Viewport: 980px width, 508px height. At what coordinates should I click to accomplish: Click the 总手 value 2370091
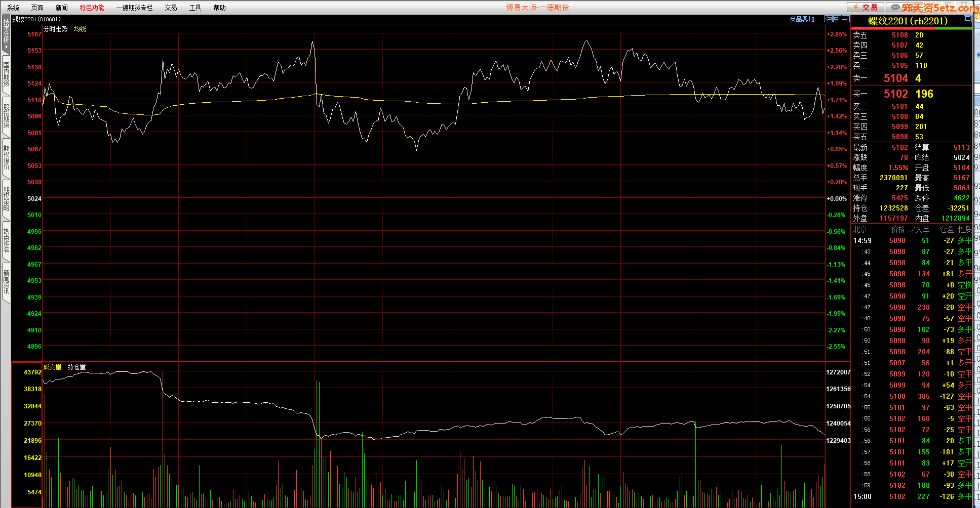point(893,178)
